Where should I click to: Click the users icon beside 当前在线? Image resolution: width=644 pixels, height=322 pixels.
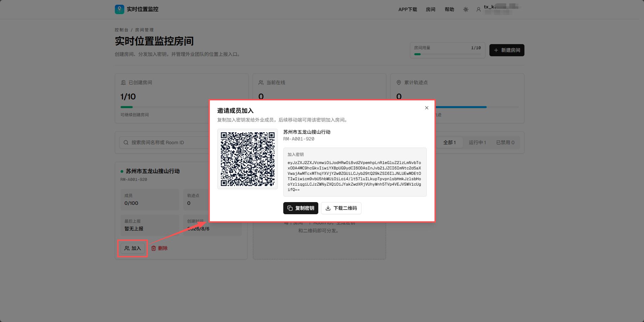[x=261, y=83]
